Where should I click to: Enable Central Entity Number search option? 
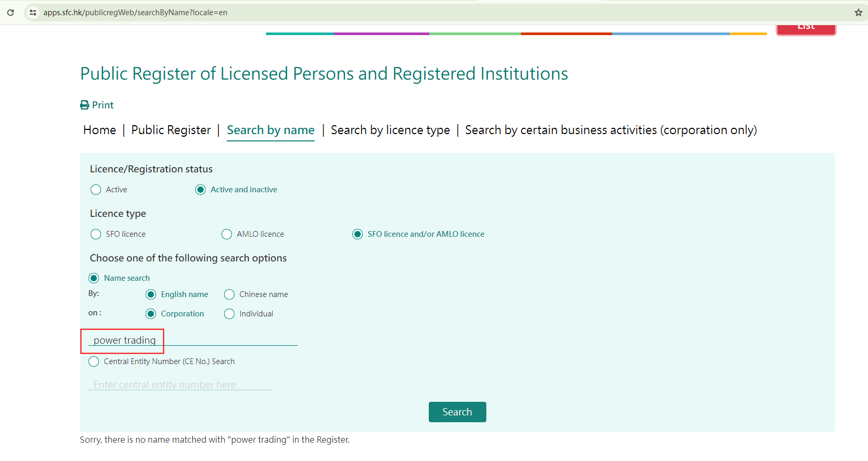[x=94, y=361]
